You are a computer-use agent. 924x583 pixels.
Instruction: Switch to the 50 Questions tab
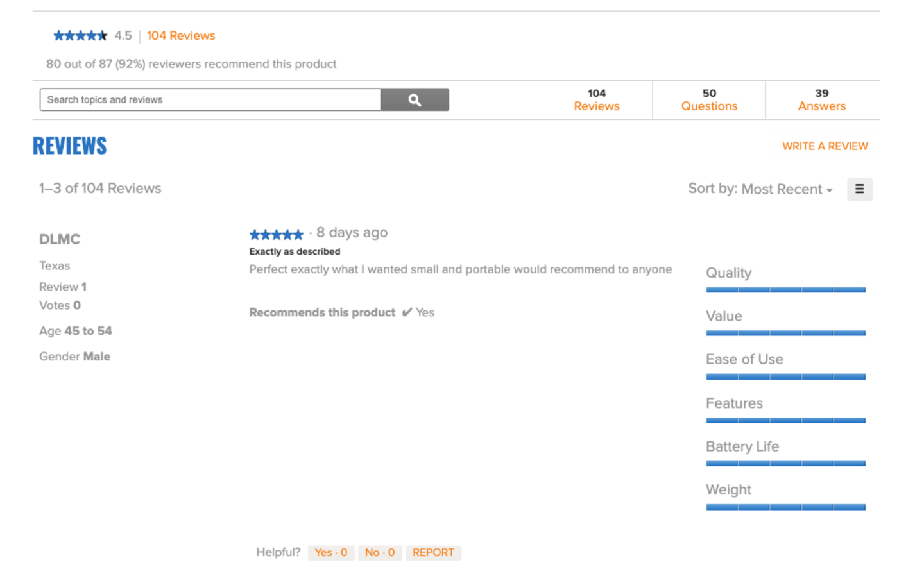point(709,100)
